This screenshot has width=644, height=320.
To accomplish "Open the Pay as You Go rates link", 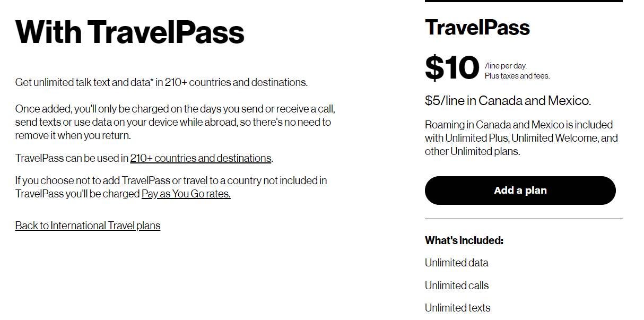I will click(186, 194).
